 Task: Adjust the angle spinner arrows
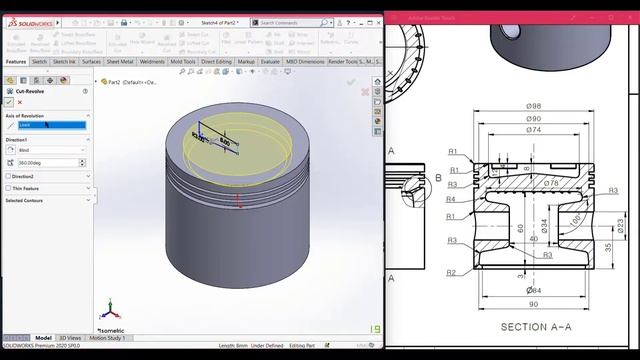pyautogui.click(x=82, y=163)
